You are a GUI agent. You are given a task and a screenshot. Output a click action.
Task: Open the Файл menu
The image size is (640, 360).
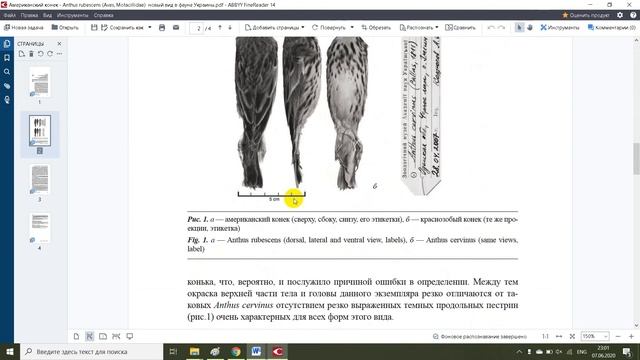pos(9,15)
